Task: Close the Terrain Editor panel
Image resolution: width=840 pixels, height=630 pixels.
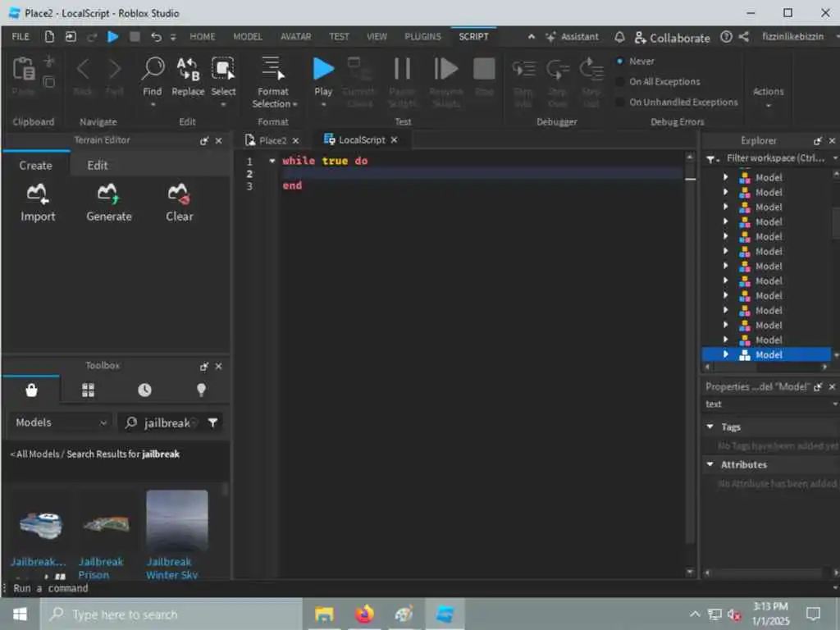Action: coord(218,141)
